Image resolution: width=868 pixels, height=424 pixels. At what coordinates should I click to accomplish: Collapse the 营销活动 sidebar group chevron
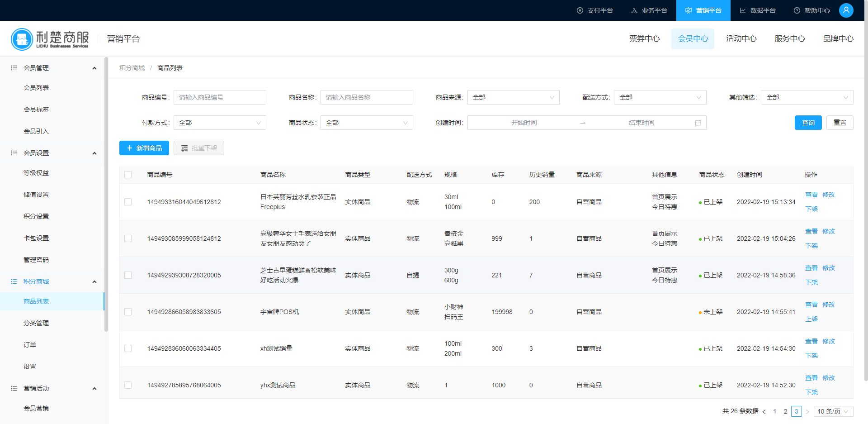click(x=94, y=389)
